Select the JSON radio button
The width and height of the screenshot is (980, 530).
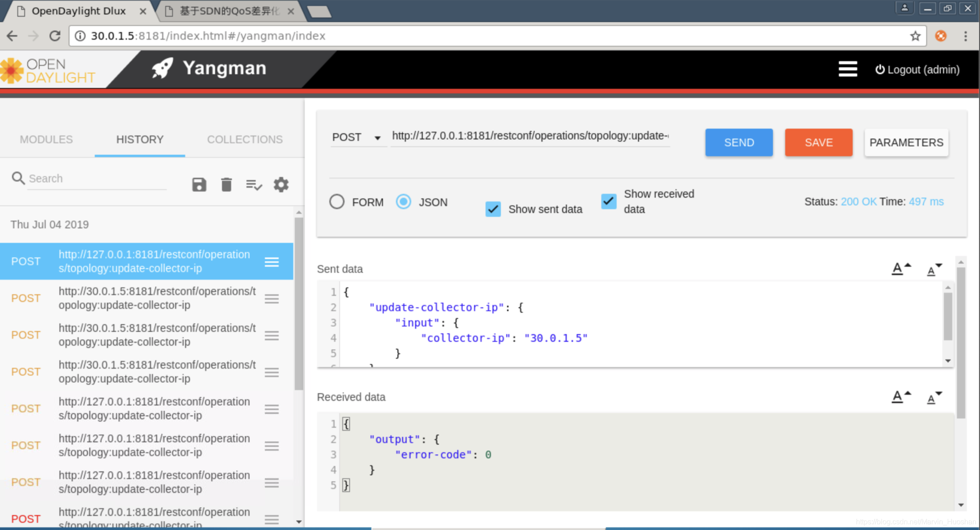(x=403, y=202)
